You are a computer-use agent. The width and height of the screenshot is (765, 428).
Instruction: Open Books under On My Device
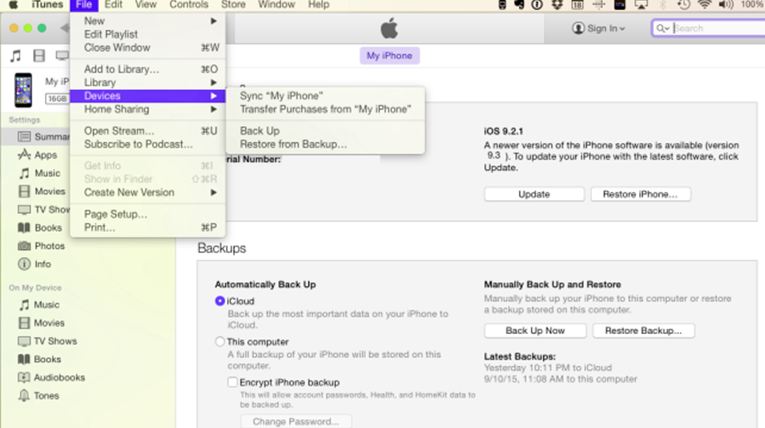(x=40, y=359)
